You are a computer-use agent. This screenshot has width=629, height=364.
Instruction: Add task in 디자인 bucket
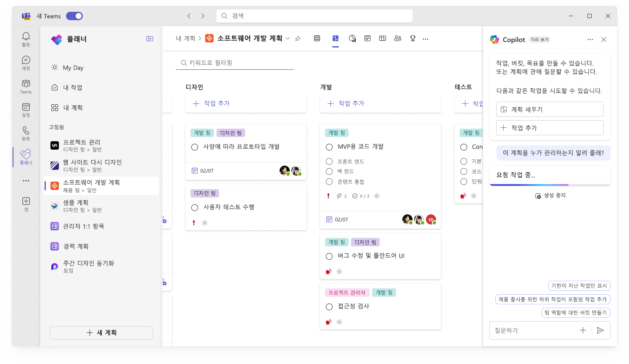[246, 103]
